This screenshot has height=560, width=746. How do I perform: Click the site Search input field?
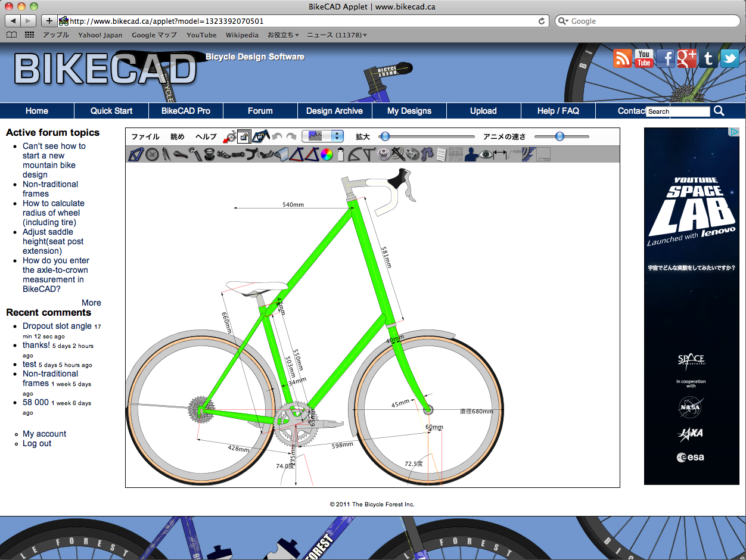click(678, 111)
